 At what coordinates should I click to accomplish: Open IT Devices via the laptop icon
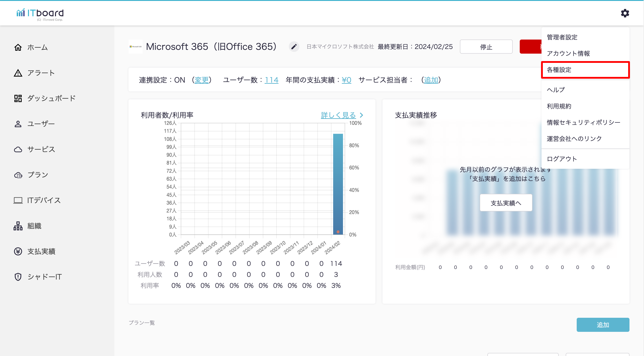pyautogui.click(x=18, y=200)
